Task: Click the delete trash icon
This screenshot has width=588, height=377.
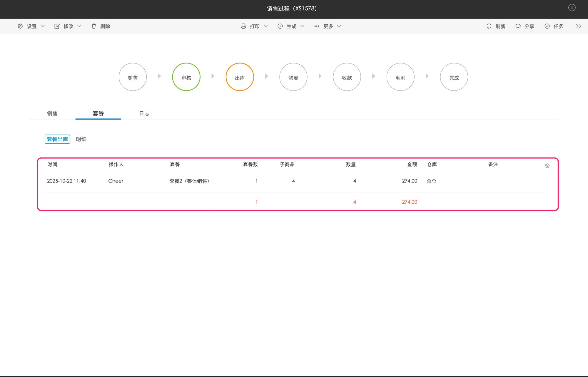Action: (94, 26)
